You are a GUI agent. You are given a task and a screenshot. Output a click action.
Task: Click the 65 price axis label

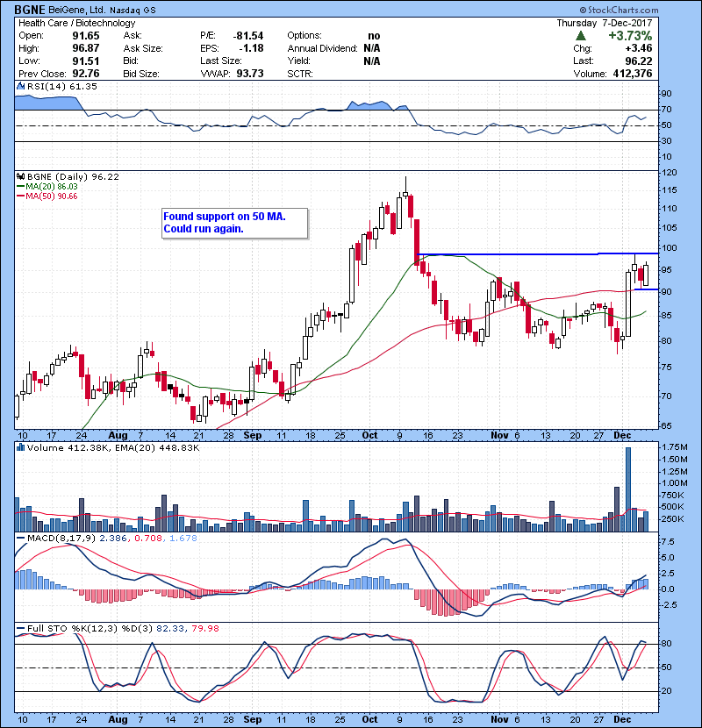pos(666,425)
